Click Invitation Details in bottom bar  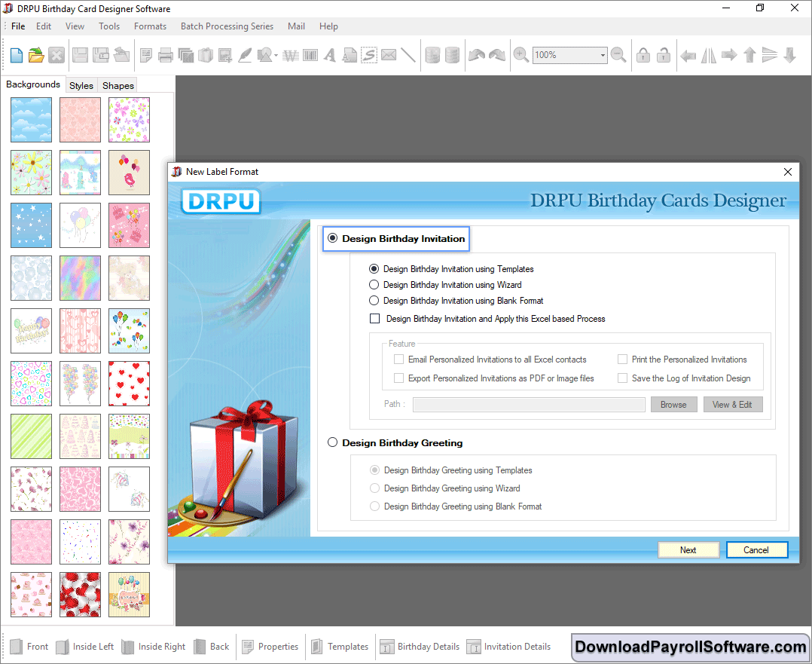point(509,647)
